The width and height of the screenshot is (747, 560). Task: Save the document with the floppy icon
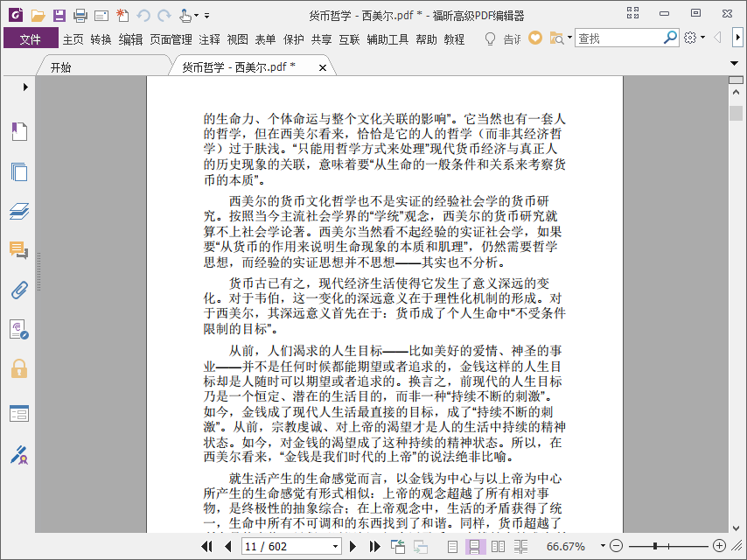pos(59,16)
